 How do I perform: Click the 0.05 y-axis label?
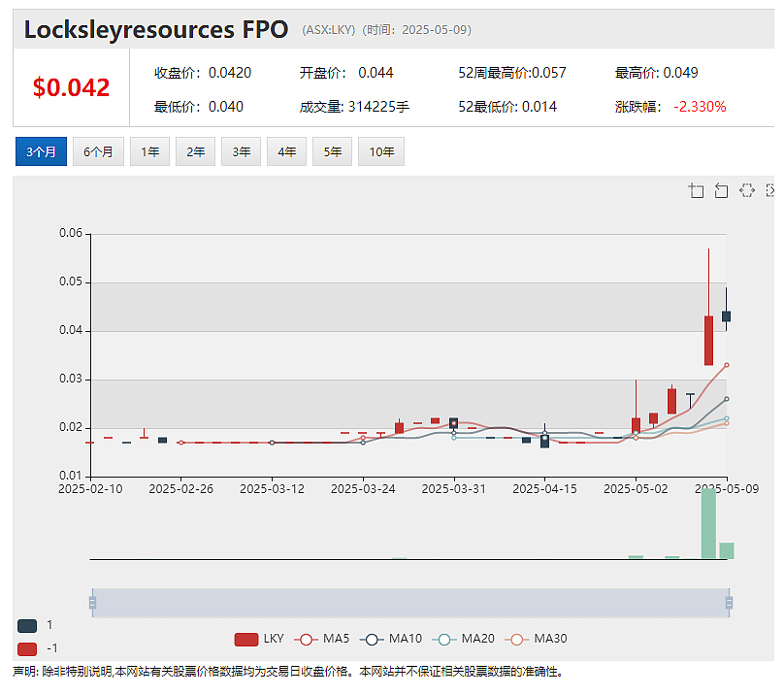(71, 281)
